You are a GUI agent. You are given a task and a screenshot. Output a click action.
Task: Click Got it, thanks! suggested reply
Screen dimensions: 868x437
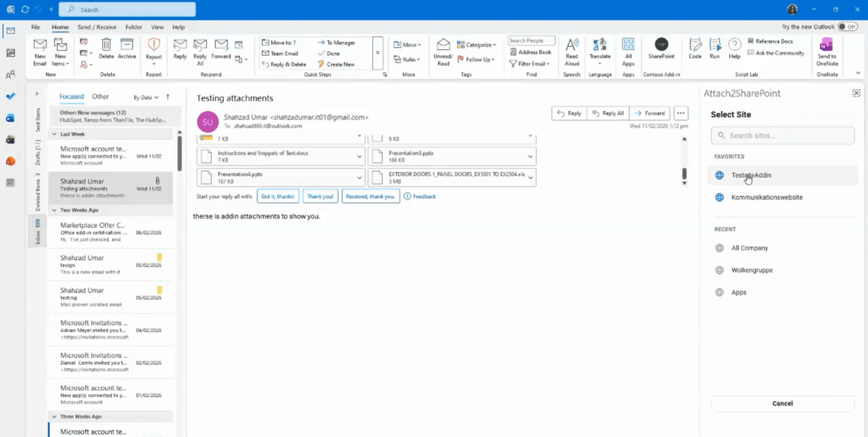click(278, 196)
